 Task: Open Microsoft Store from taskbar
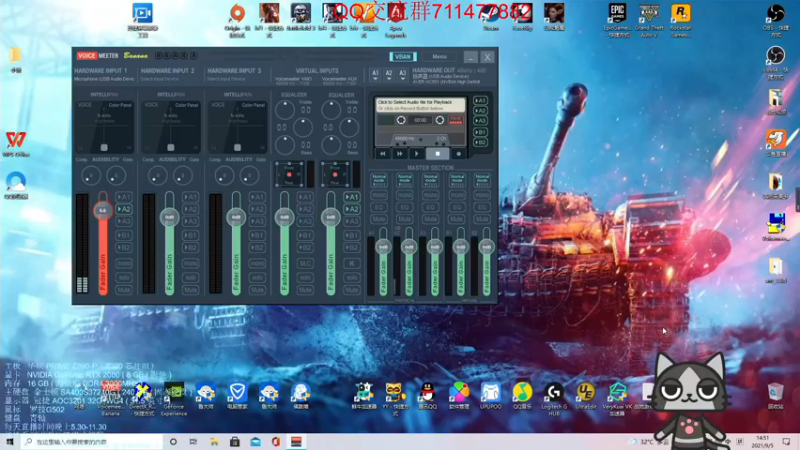click(235, 442)
